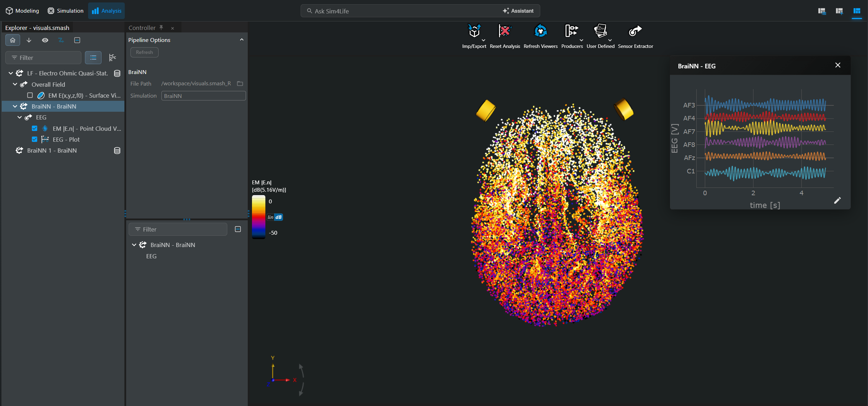Click the home icon in Explorer

tap(13, 40)
